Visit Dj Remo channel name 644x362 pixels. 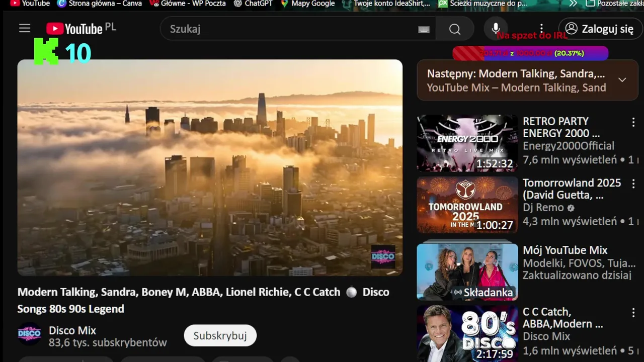tap(543, 208)
